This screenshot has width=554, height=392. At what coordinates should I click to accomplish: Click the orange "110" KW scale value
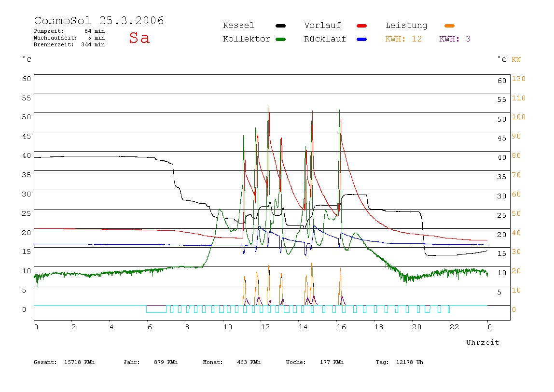[x=519, y=98]
